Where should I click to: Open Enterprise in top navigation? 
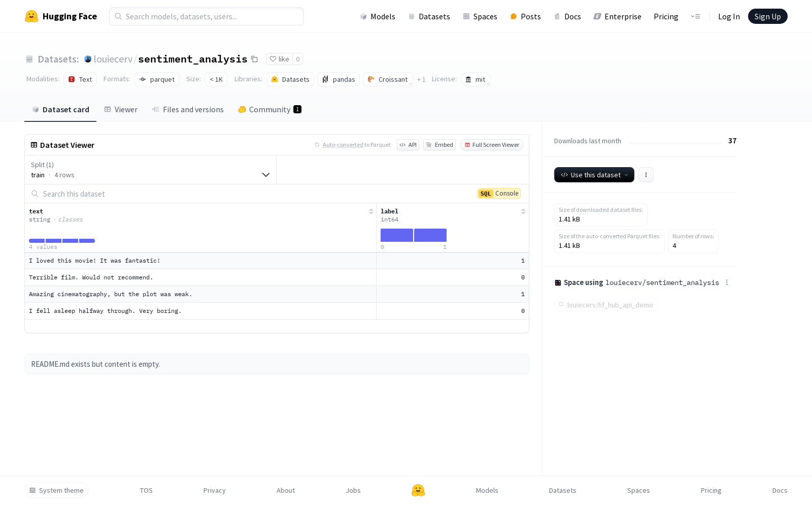point(618,16)
